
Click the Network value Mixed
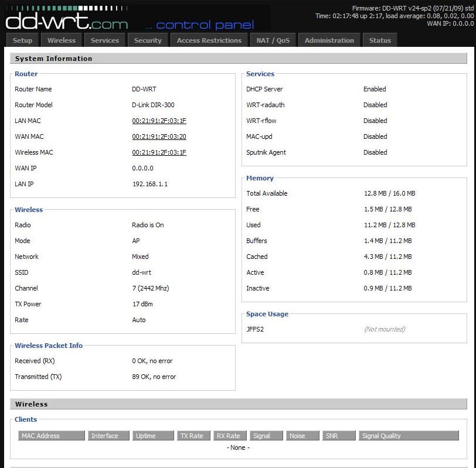pyautogui.click(x=140, y=257)
